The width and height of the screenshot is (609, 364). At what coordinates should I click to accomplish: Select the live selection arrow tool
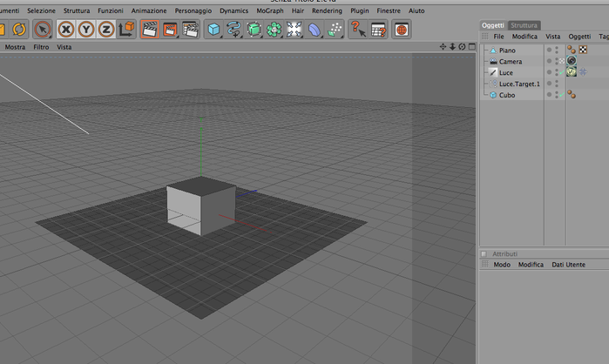[x=43, y=29]
